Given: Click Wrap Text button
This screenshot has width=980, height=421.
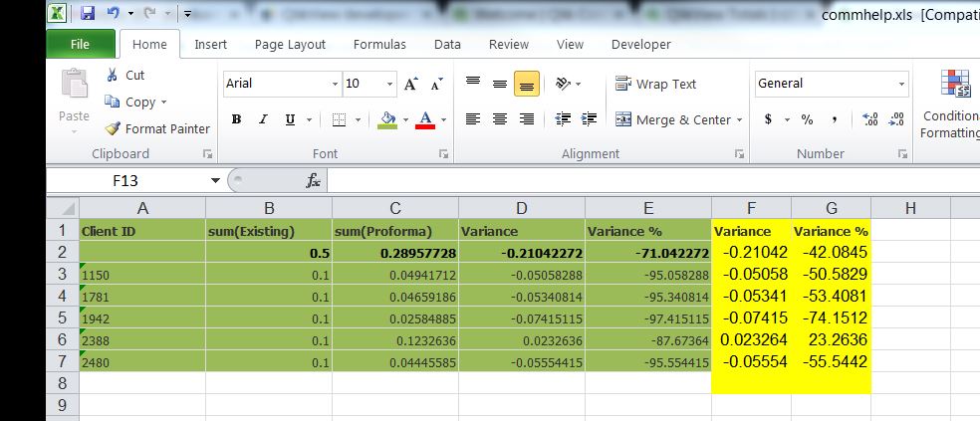Looking at the screenshot, I should tap(655, 84).
